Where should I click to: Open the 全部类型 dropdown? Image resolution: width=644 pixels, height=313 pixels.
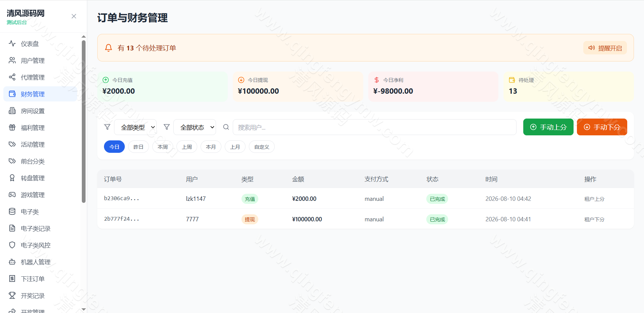(135, 127)
